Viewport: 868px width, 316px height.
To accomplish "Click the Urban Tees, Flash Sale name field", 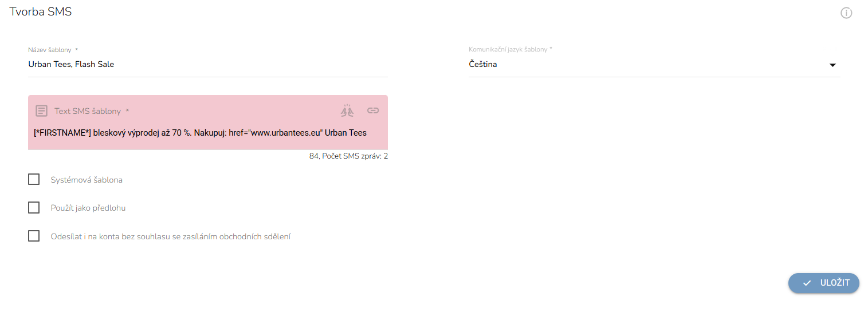I will tap(208, 65).
